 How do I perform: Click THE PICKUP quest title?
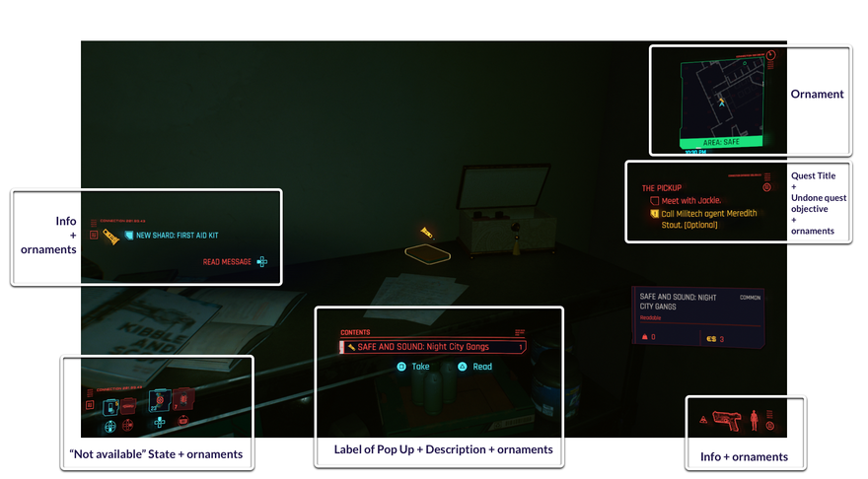click(x=662, y=188)
